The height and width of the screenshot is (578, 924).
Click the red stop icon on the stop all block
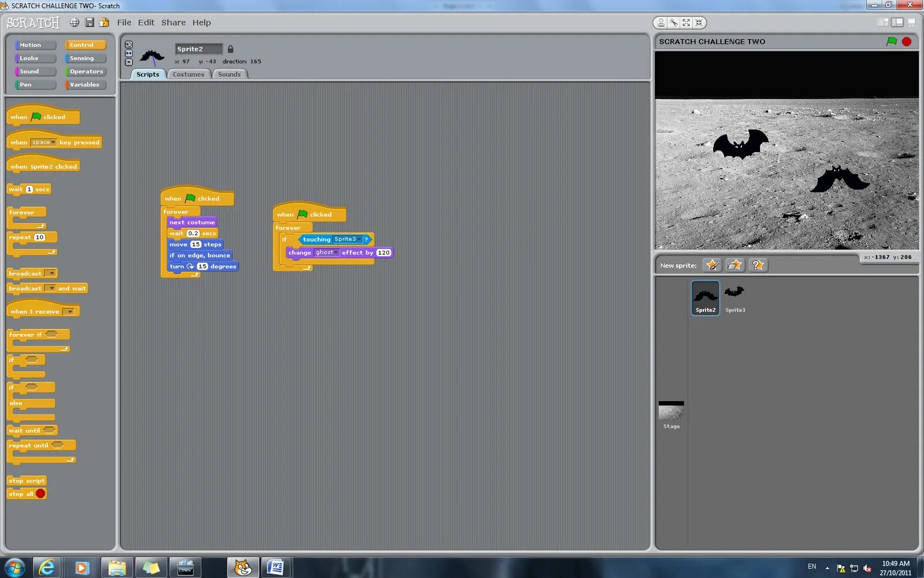[40, 494]
